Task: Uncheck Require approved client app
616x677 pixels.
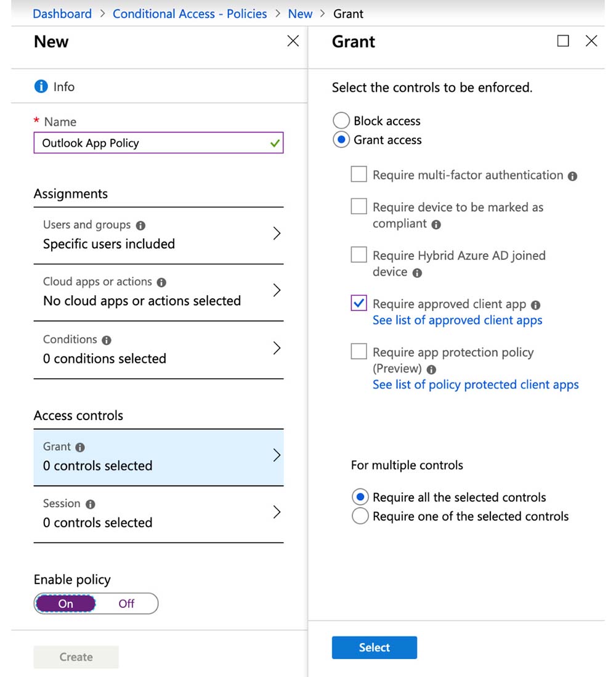Action: pyautogui.click(x=359, y=303)
